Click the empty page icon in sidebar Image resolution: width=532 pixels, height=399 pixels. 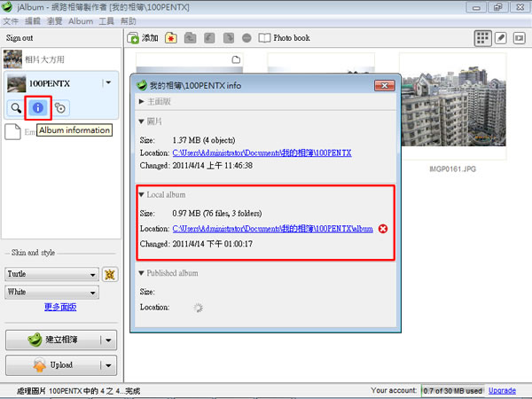click(13, 131)
